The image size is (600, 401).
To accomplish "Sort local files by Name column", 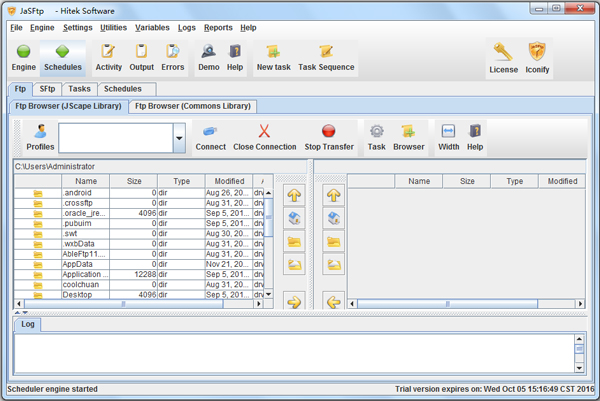I will coord(86,181).
